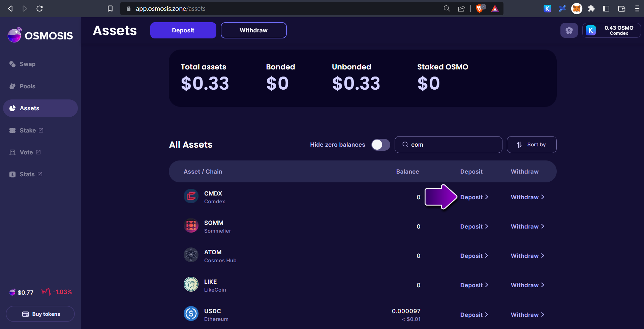The width and height of the screenshot is (644, 329).
Task: Click the Brave Rewards triangle icon
Action: click(495, 8)
